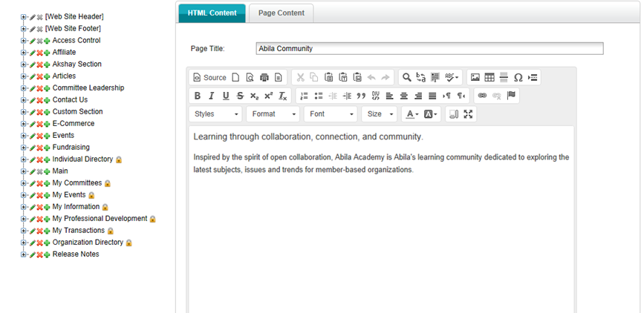Click the Select All icon

coord(435,77)
